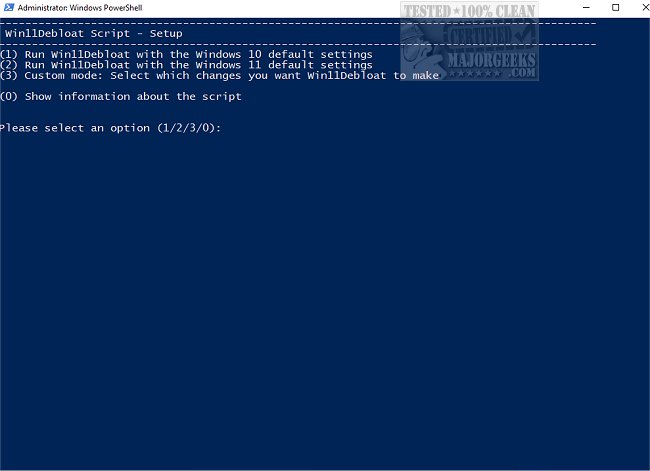Click the 'TESTED 100% CLEAN' watermark text
Viewport: 650px width, 471px height.
point(470,10)
